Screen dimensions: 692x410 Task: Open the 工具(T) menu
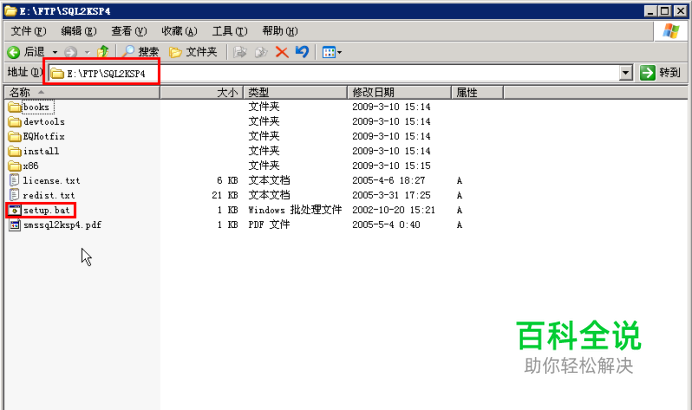coord(229,31)
